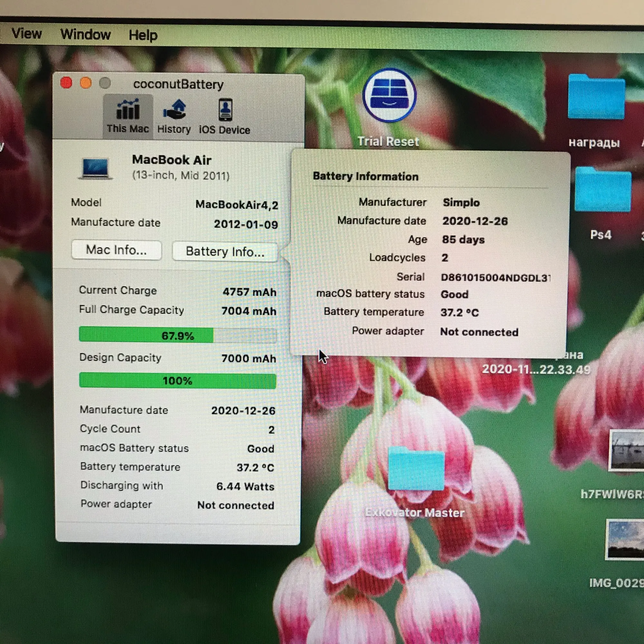Open the IMG_0029 image thumbnail
The image size is (644, 644).
click(625, 539)
